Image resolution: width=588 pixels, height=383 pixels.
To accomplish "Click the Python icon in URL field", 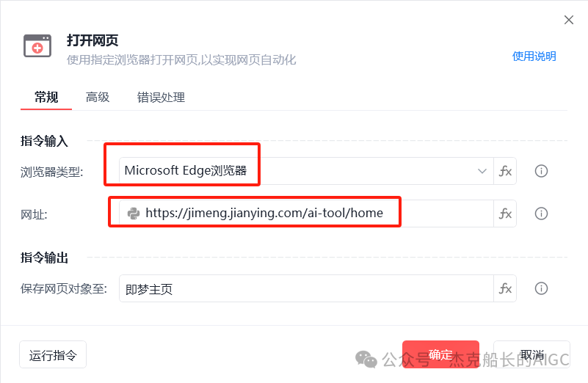I will click(134, 214).
